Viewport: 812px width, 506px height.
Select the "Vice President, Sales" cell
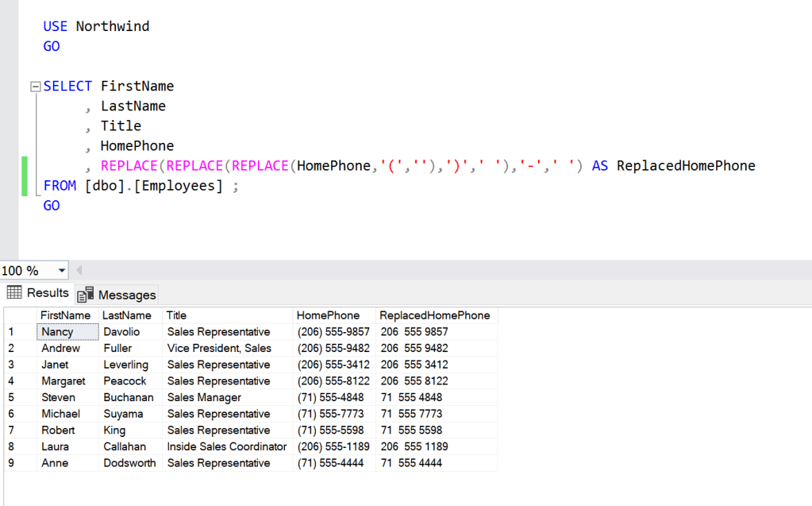(219, 348)
